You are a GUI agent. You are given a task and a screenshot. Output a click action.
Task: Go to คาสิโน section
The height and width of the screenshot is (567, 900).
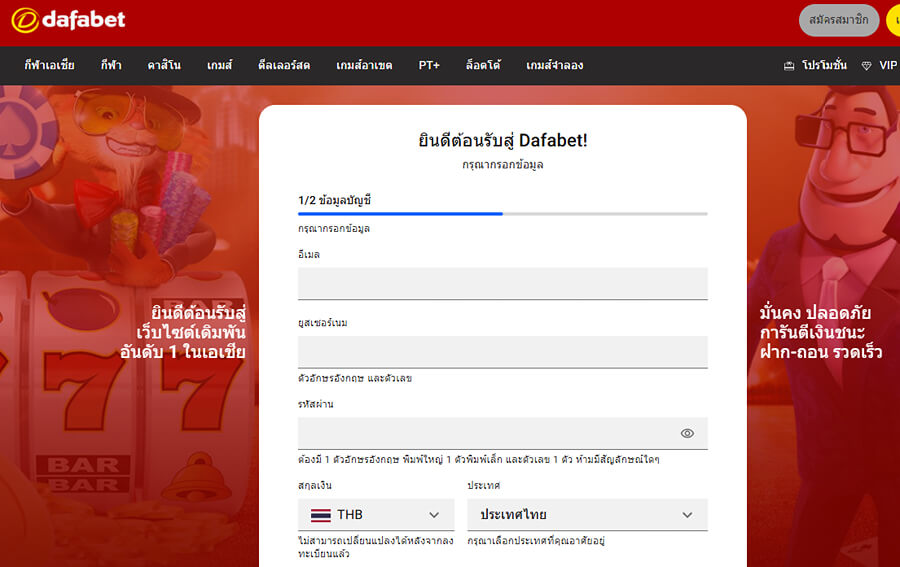click(x=164, y=65)
